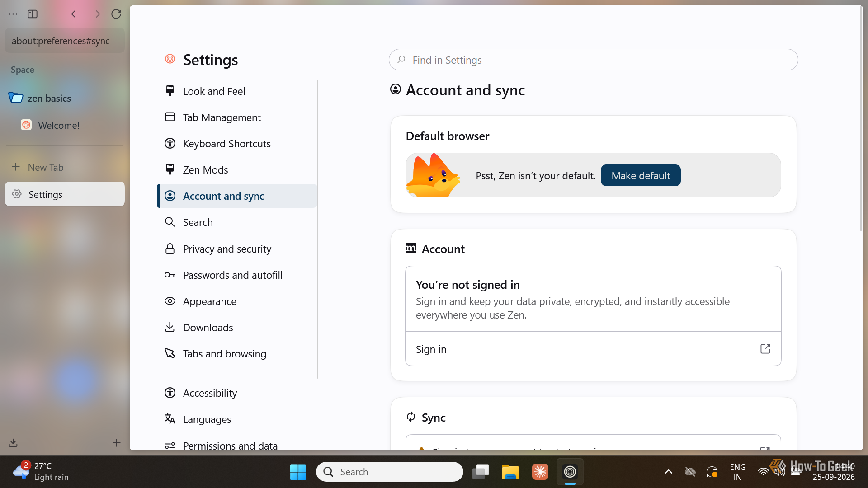868x488 pixels.
Task: Go forward with the forward arrow
Action: pyautogui.click(x=96, y=14)
